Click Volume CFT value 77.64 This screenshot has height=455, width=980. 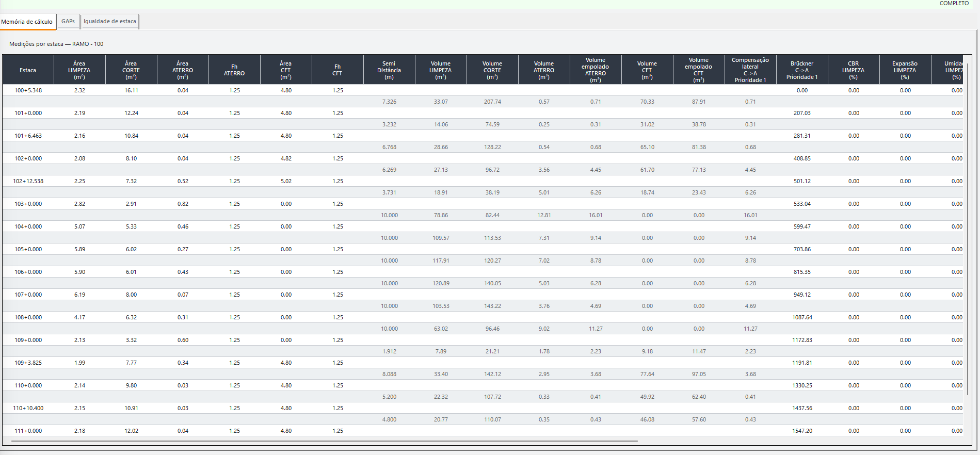click(647, 374)
